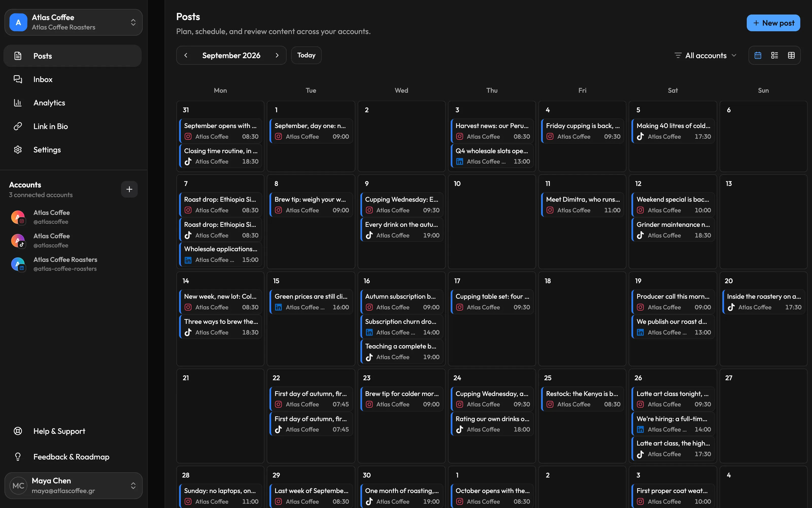
Task: Open 'Brew tip: weigh your w...' post
Action: (311, 205)
